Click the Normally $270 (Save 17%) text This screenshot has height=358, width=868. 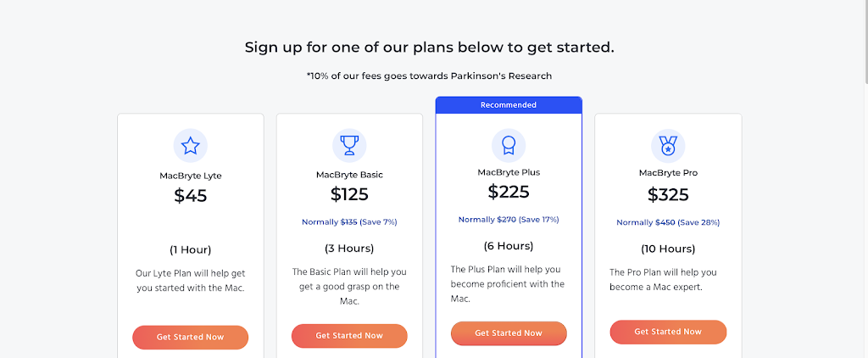pyautogui.click(x=509, y=220)
